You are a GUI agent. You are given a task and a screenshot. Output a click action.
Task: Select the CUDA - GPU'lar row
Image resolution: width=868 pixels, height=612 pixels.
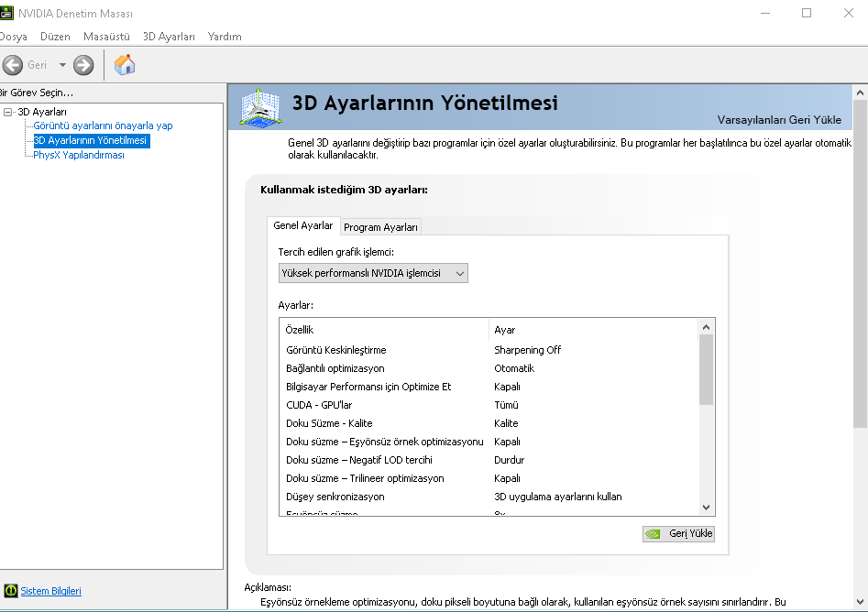tap(489, 405)
